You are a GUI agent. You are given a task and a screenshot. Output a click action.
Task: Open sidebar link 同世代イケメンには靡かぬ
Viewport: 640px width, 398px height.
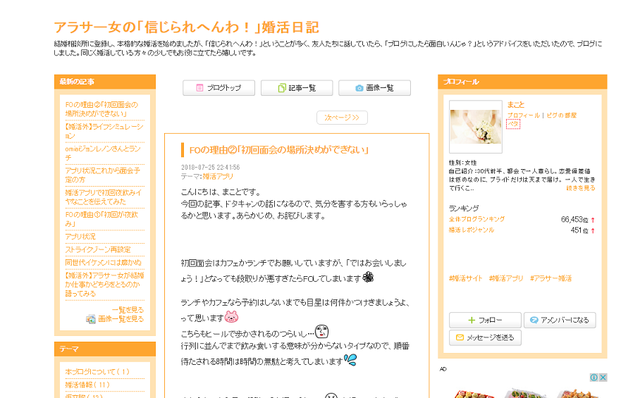[x=103, y=262]
